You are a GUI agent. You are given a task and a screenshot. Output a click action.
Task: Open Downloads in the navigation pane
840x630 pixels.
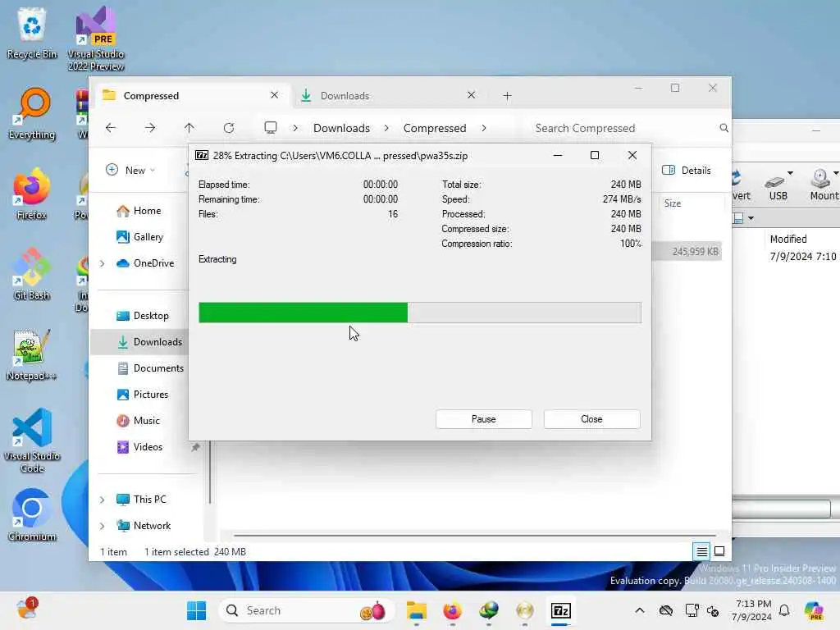point(149,342)
